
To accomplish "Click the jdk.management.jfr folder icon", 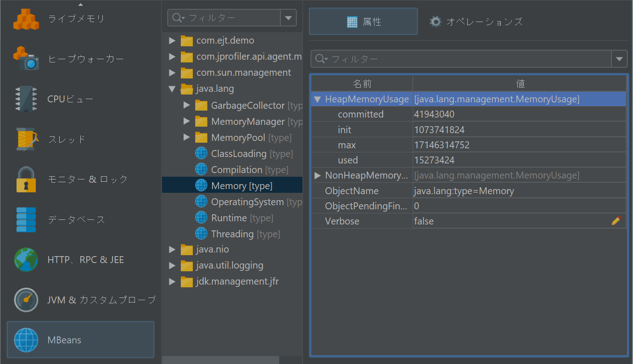I will [187, 281].
